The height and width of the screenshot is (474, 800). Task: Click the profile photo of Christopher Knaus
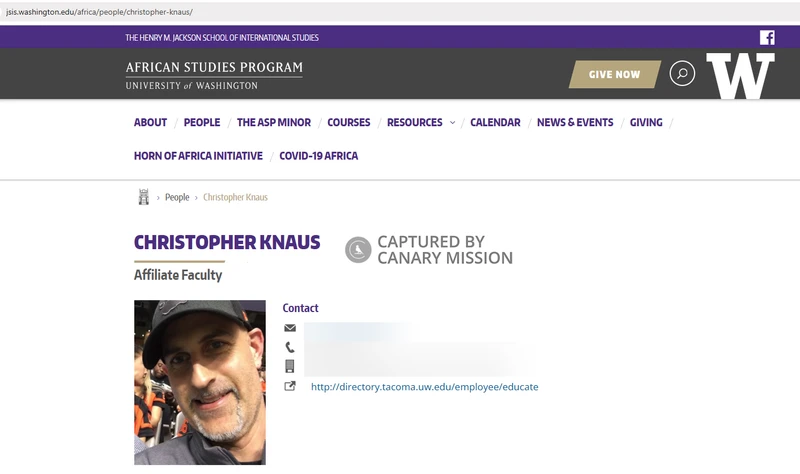tap(199, 382)
